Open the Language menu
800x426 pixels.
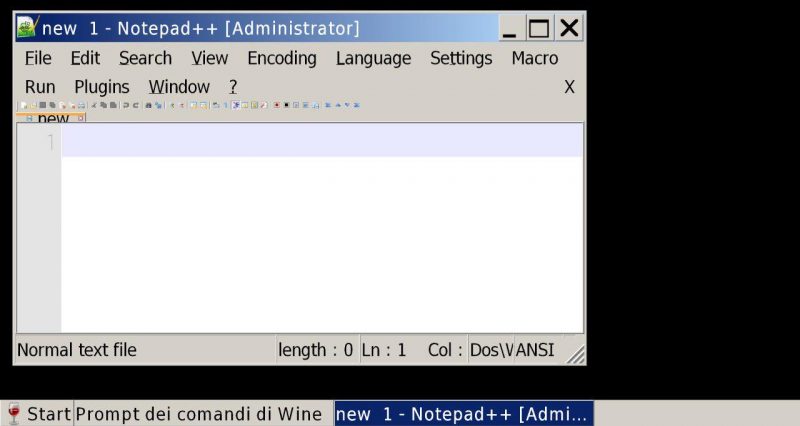click(373, 58)
